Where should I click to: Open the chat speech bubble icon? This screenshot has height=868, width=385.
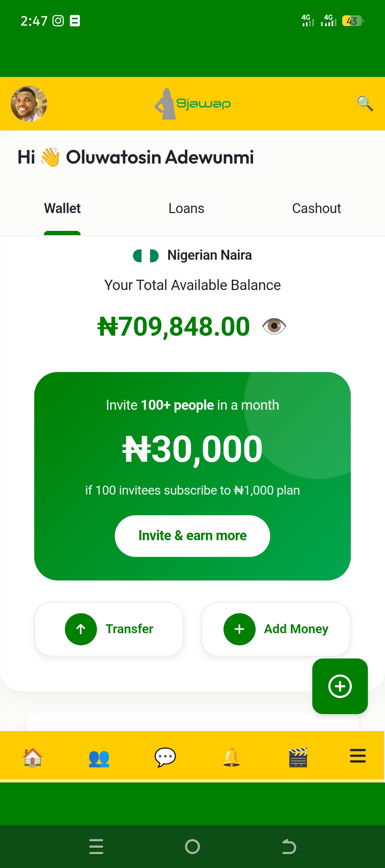(x=165, y=757)
